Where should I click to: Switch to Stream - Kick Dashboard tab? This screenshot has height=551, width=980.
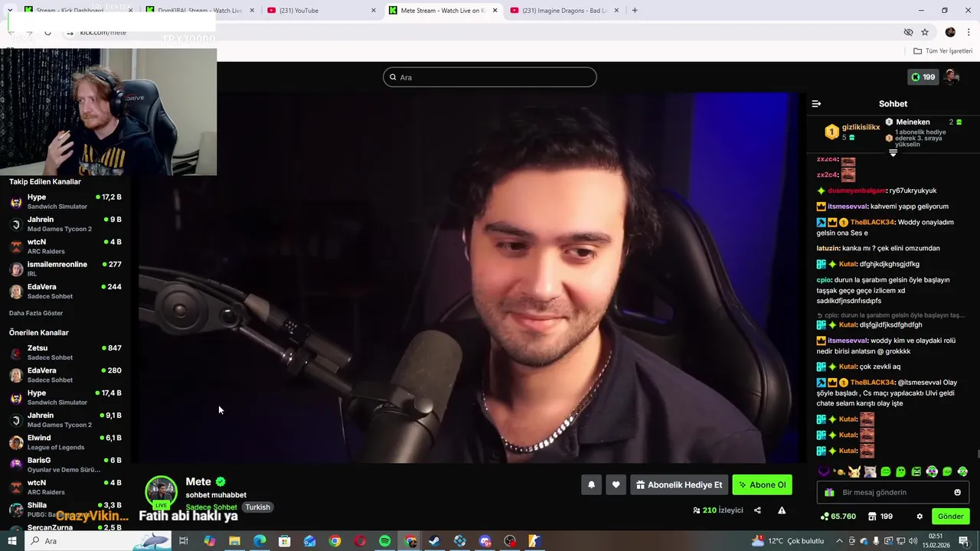pyautogui.click(x=77, y=11)
